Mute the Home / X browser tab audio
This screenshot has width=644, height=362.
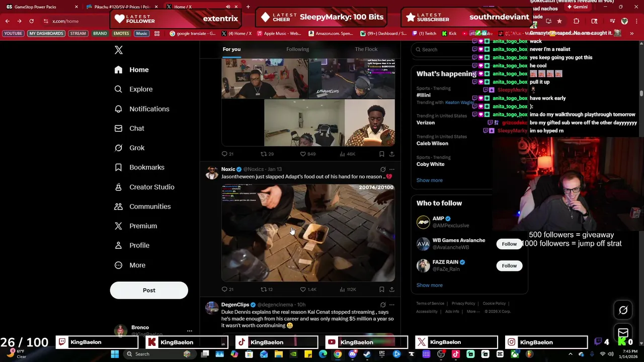pos(228,7)
